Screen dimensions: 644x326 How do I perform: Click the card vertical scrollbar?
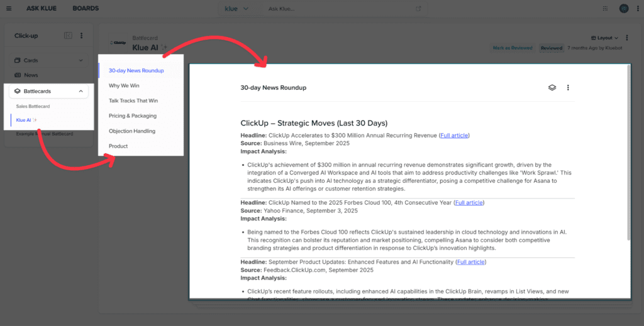point(628,153)
